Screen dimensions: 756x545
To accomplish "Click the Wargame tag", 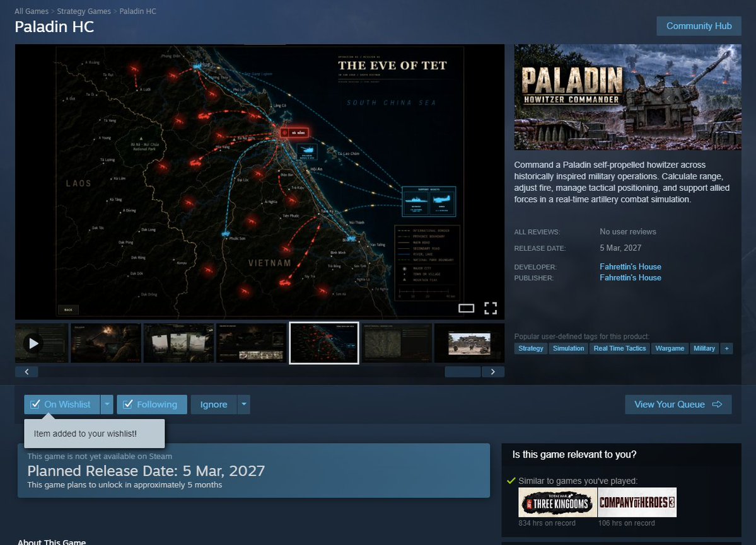I will [670, 348].
